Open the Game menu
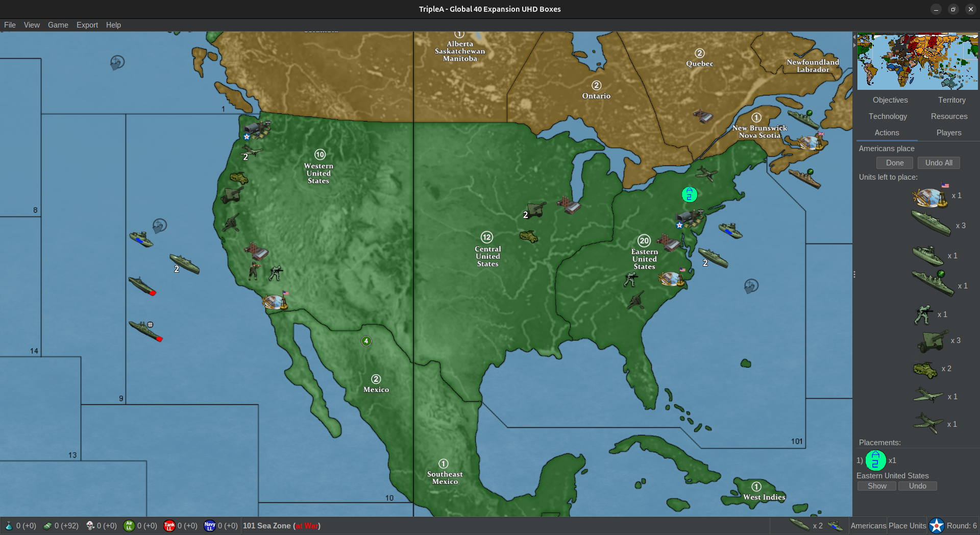The width and height of the screenshot is (980, 535). pyautogui.click(x=58, y=25)
